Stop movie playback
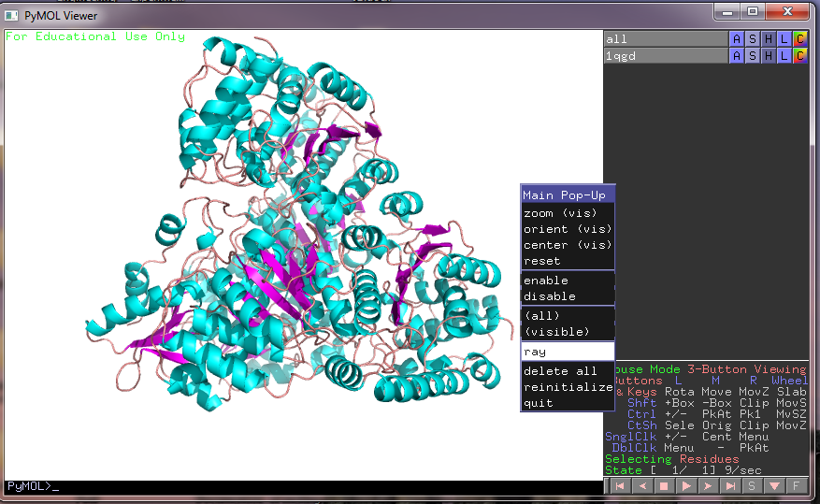 664,486
